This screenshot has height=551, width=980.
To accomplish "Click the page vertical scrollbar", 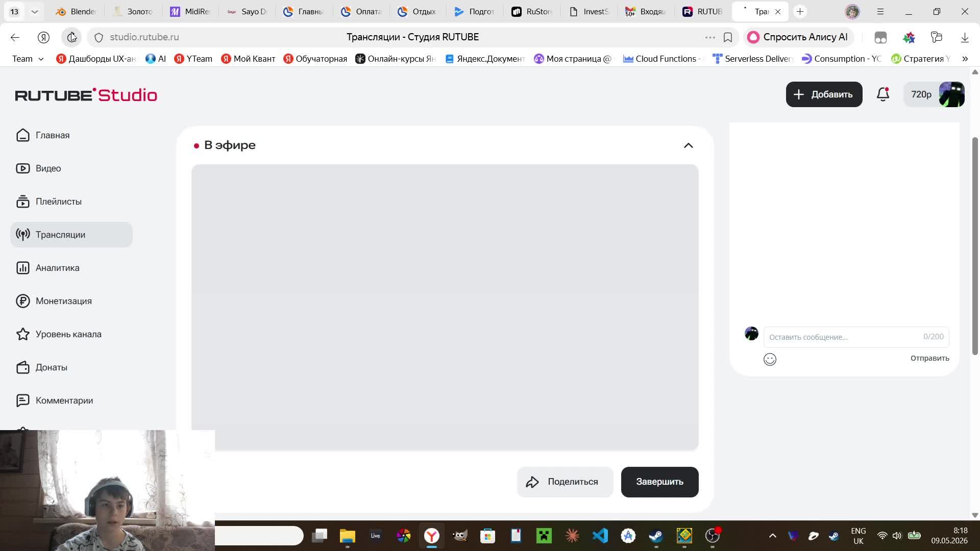I will (975, 245).
